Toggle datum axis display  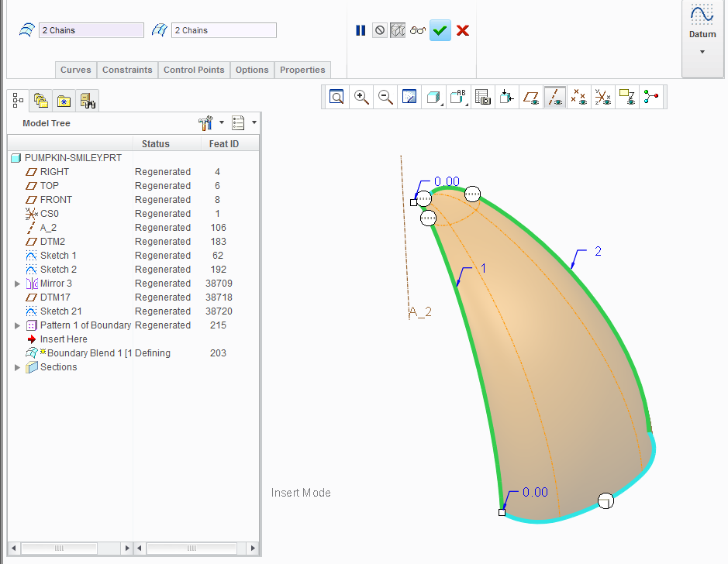pyautogui.click(x=555, y=97)
